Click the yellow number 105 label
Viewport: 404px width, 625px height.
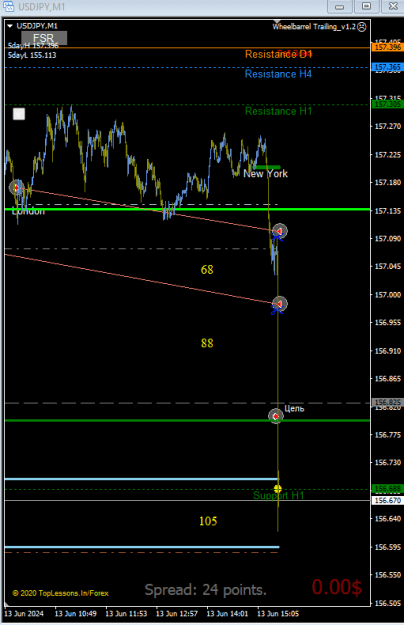coord(208,521)
